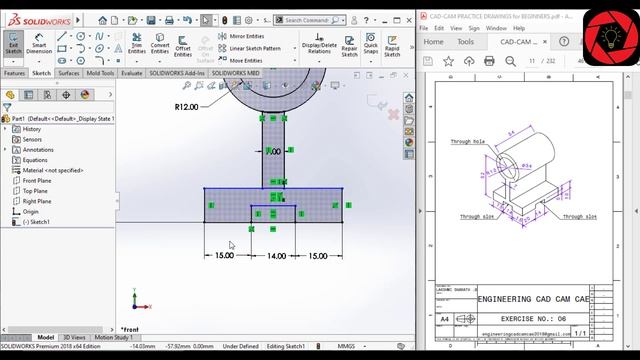
Task: Click Repair Sketch
Action: click(349, 46)
